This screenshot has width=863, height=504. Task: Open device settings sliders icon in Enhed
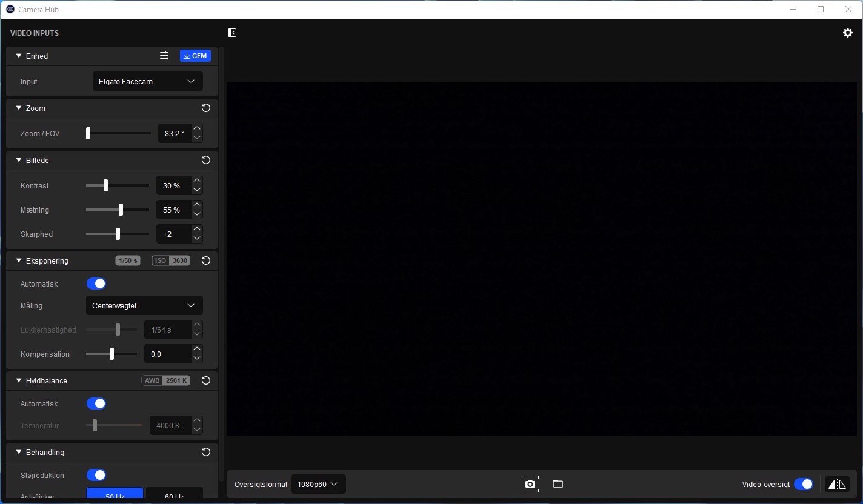(164, 56)
